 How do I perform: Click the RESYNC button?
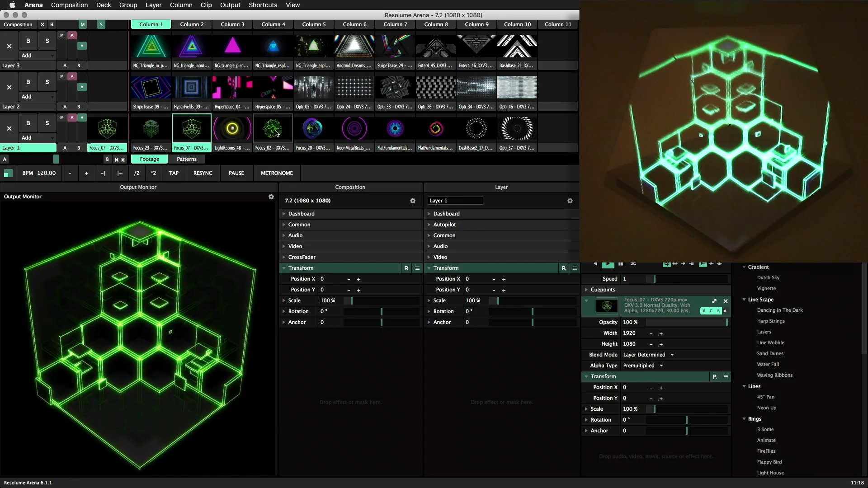203,173
